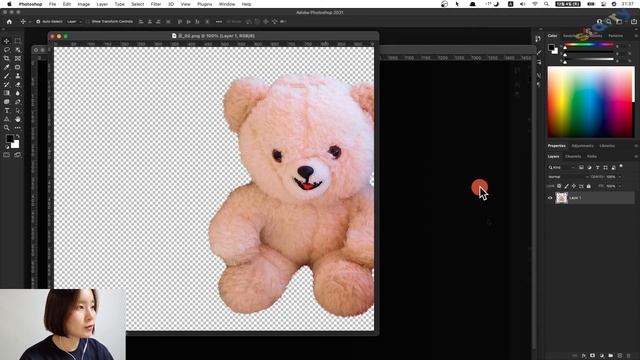This screenshot has width=640, height=360.
Task: Open Auto-Select Layer dropdown
Action: pyautogui.click(x=74, y=22)
